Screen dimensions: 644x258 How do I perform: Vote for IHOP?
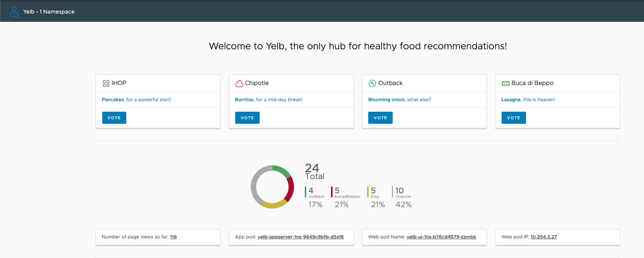[114, 118]
